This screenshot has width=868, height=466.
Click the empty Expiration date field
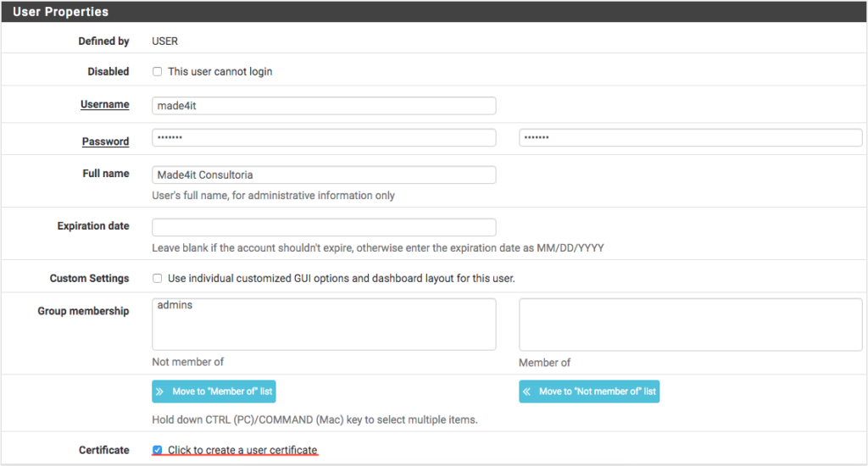tap(324, 227)
